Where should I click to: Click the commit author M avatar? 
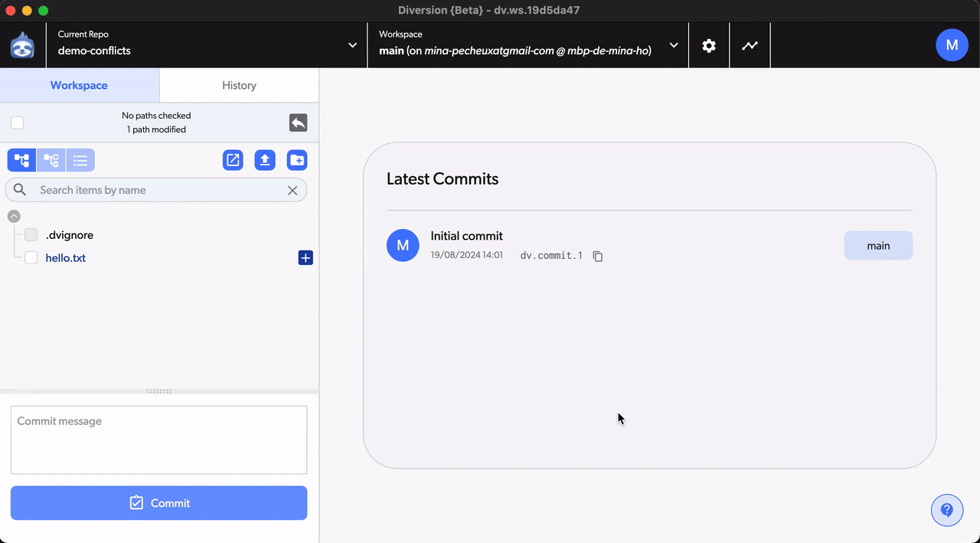(403, 245)
